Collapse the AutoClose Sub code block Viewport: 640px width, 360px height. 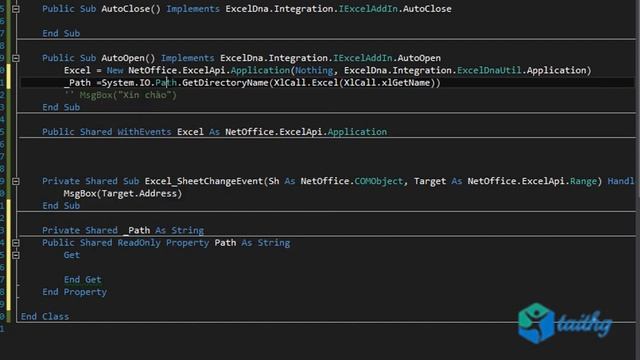[16, 9]
